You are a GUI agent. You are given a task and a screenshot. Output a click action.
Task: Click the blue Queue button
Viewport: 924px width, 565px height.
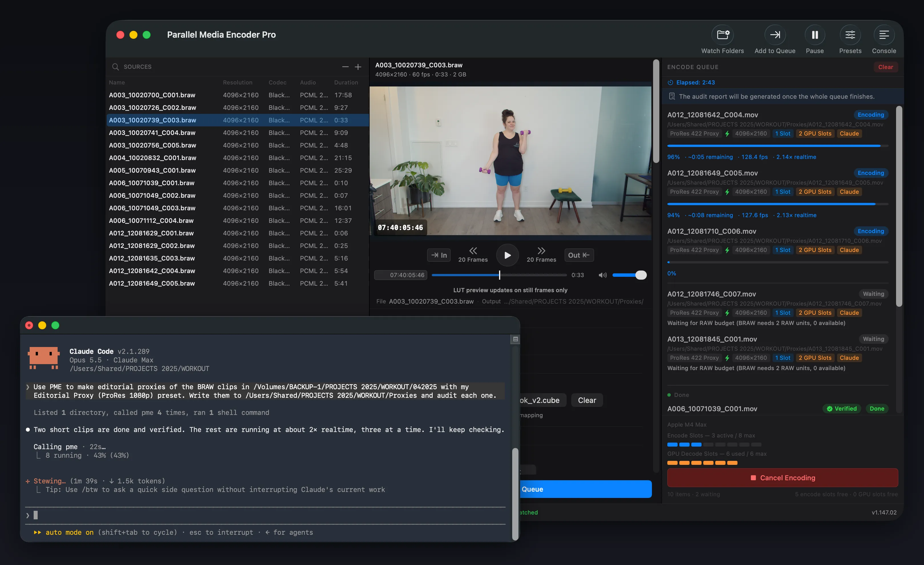(x=586, y=489)
